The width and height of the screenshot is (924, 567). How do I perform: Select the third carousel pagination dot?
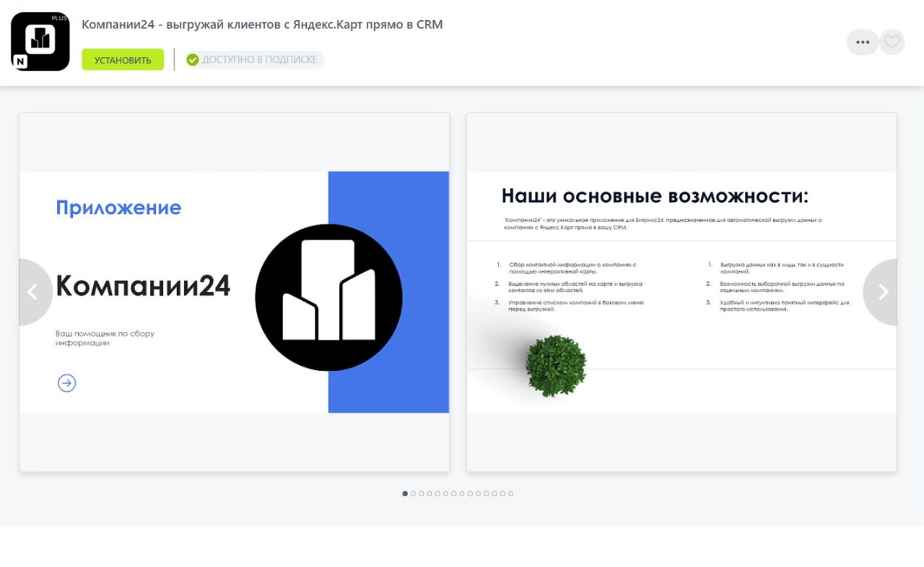tap(421, 493)
